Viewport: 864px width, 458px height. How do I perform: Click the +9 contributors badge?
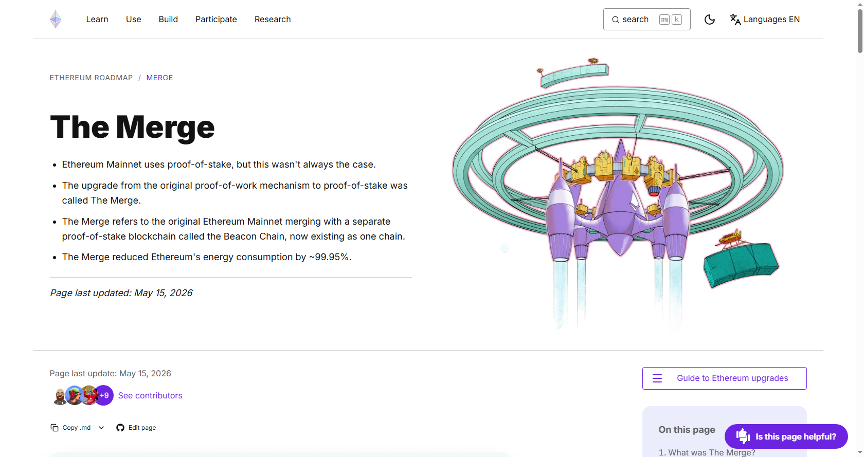tap(104, 396)
